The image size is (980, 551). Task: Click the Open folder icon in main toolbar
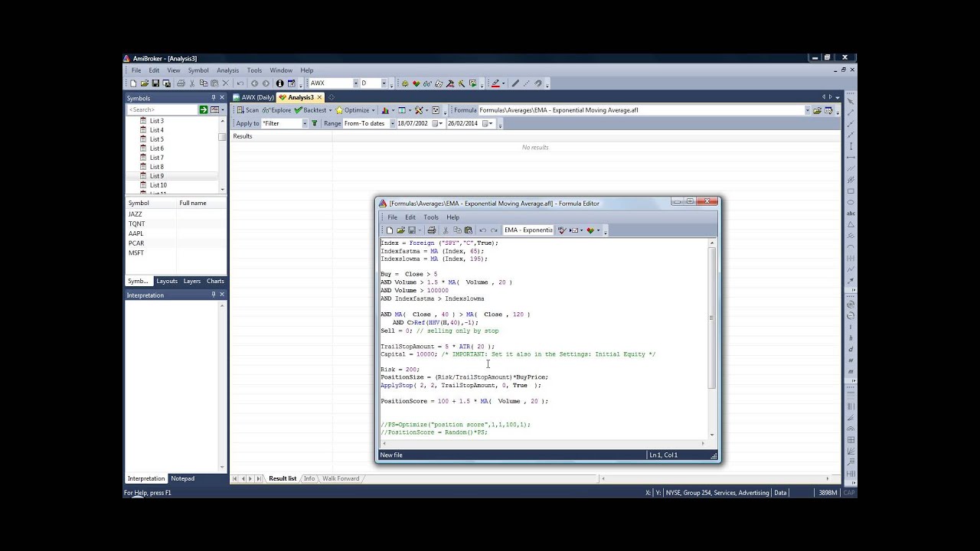(x=145, y=83)
